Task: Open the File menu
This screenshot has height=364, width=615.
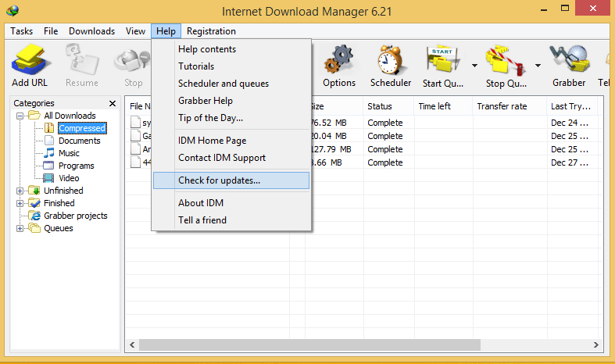Action: click(51, 31)
